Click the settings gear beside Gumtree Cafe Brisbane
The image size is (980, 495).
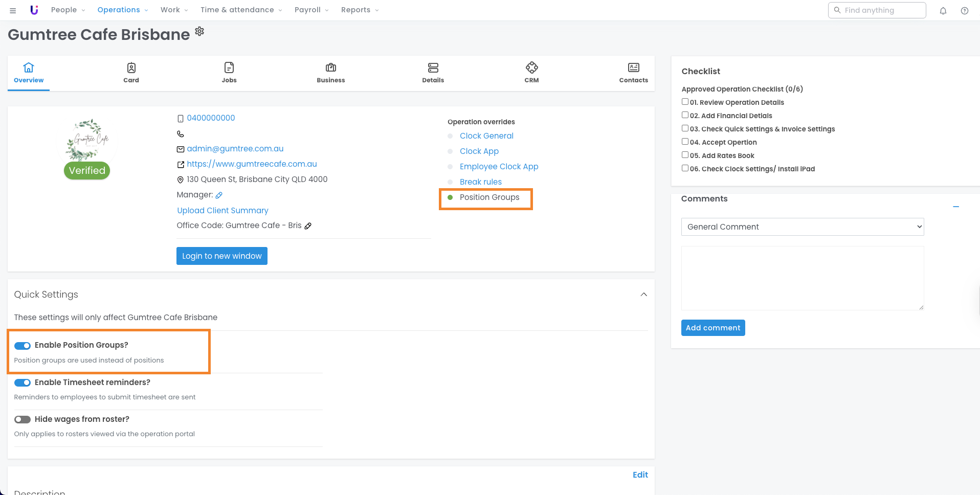point(199,31)
